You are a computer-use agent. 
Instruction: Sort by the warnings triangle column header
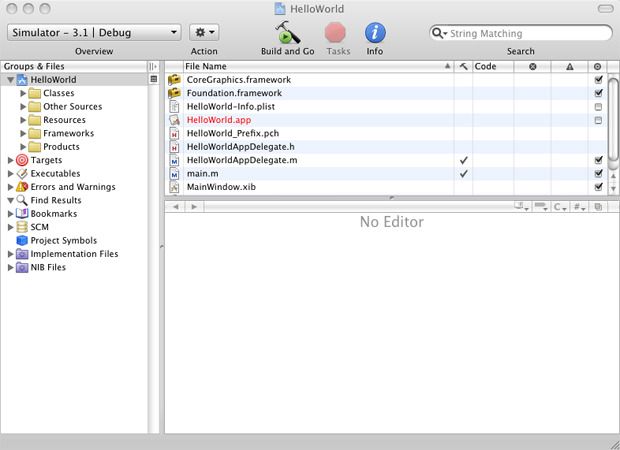(569, 66)
